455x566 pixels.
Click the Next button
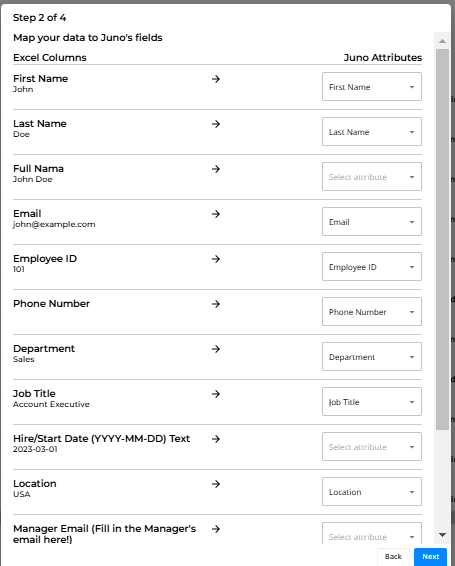point(430,557)
